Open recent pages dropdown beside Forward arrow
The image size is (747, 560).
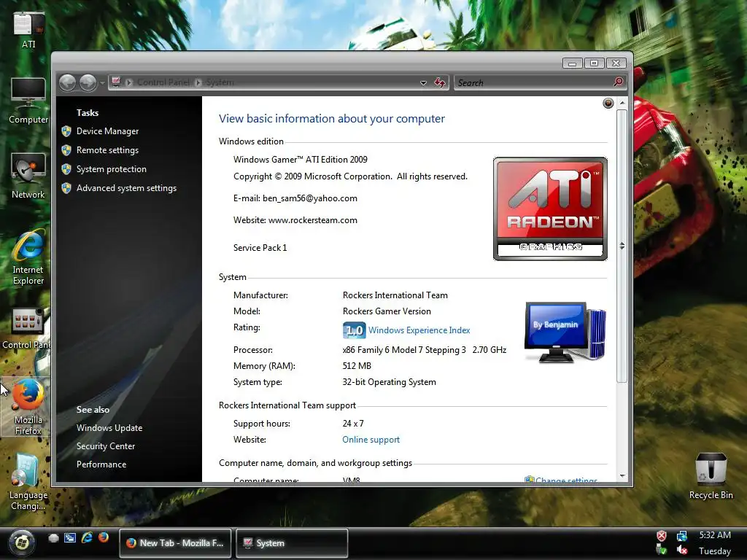[x=102, y=83]
